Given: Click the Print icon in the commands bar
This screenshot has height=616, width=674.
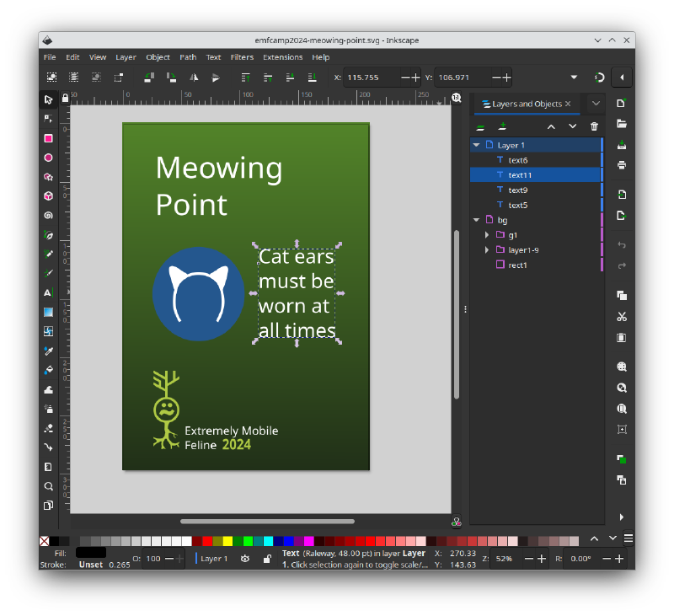Looking at the screenshot, I should [x=622, y=165].
